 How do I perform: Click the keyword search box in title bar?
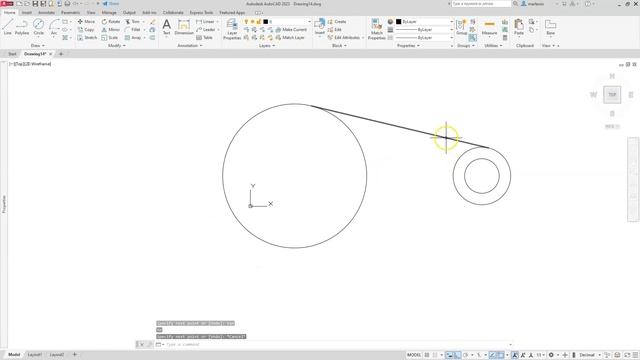[481, 4]
